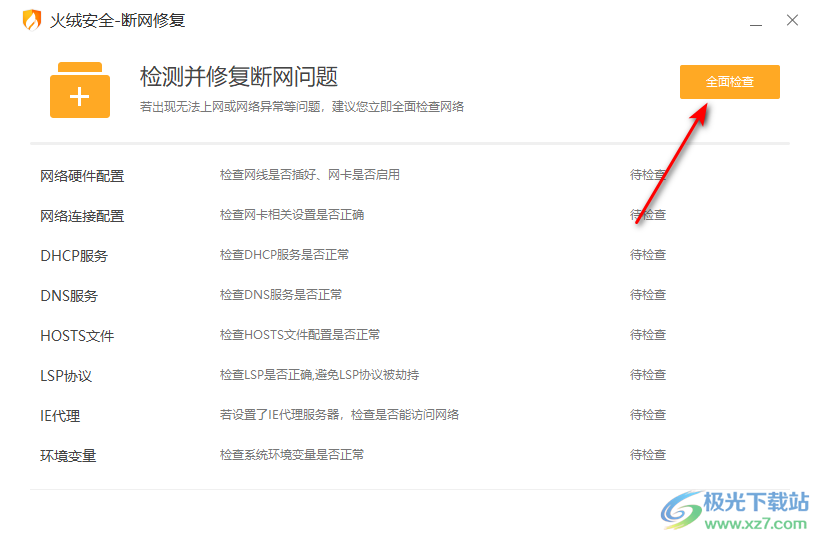Image resolution: width=820 pixels, height=540 pixels.
Task: Click description 检查DNS服务是否正常
Action: pyautogui.click(x=280, y=295)
